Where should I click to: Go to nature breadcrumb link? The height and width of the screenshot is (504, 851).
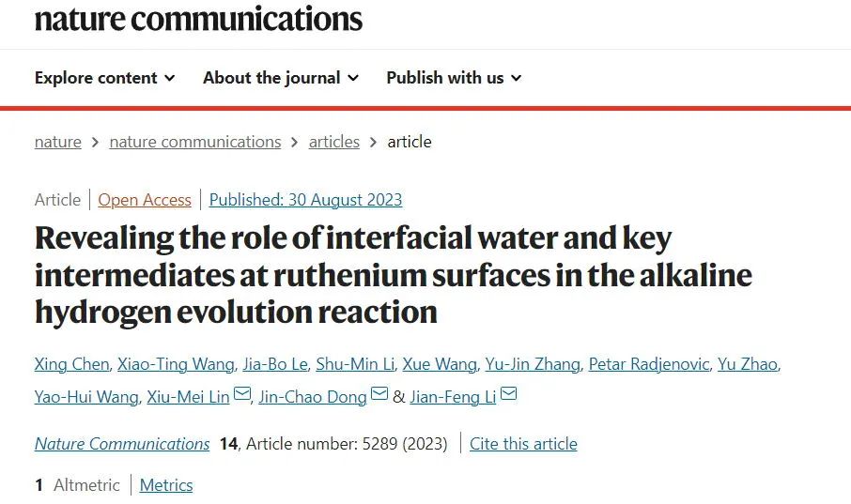[57, 142]
